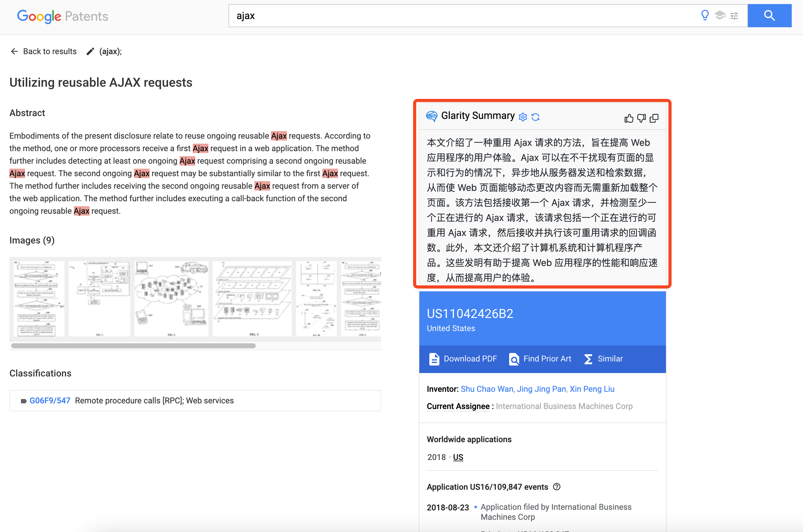Open help tooltip for application events
The width and height of the screenshot is (803, 532).
557,487
